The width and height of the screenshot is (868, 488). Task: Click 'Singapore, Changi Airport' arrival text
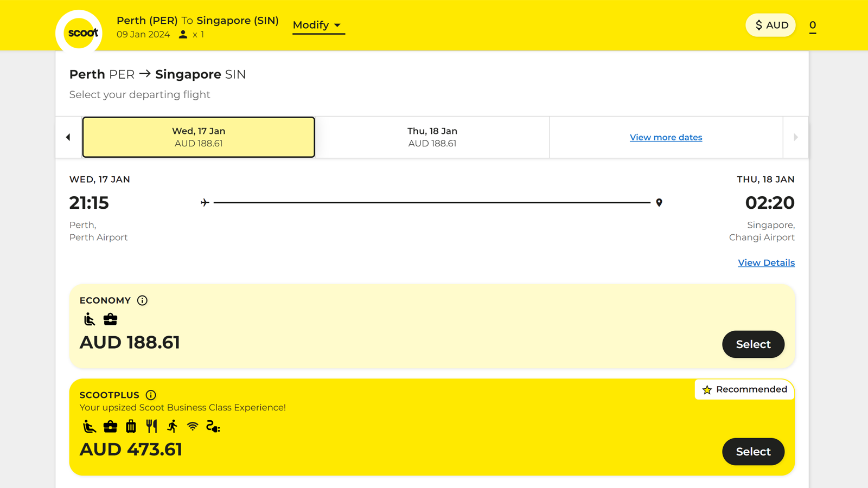point(762,231)
